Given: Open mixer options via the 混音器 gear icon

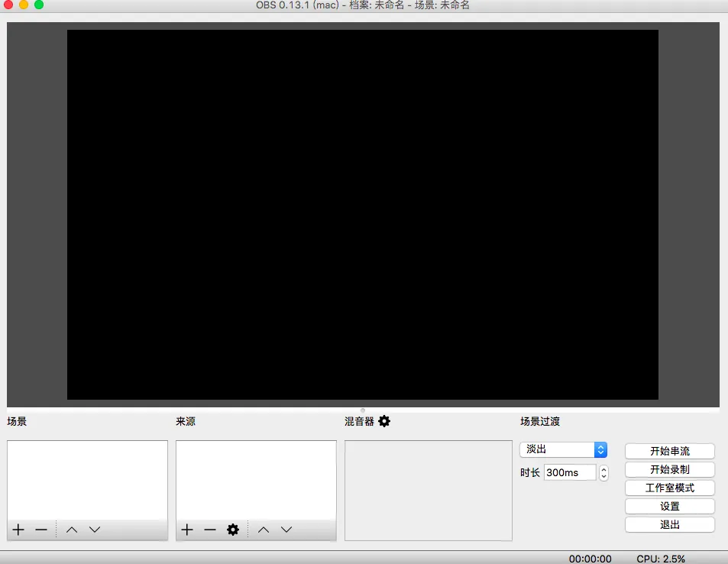Looking at the screenshot, I should 384,421.
